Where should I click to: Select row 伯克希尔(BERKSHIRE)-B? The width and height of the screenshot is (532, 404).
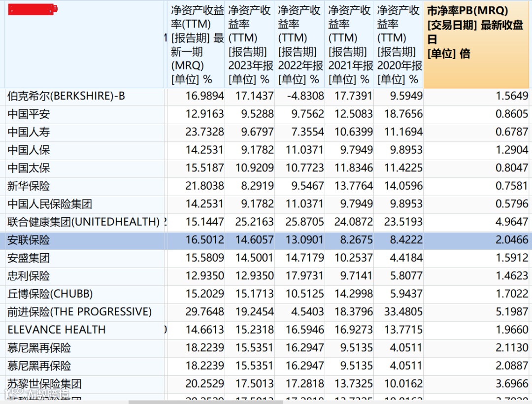[x=66, y=96]
